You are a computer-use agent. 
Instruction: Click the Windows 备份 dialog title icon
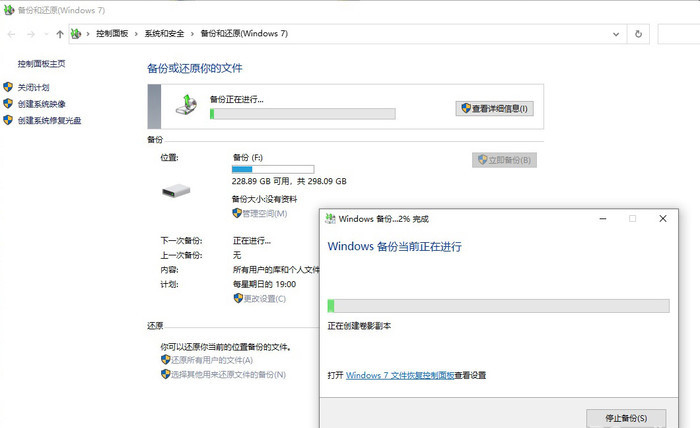click(x=330, y=218)
